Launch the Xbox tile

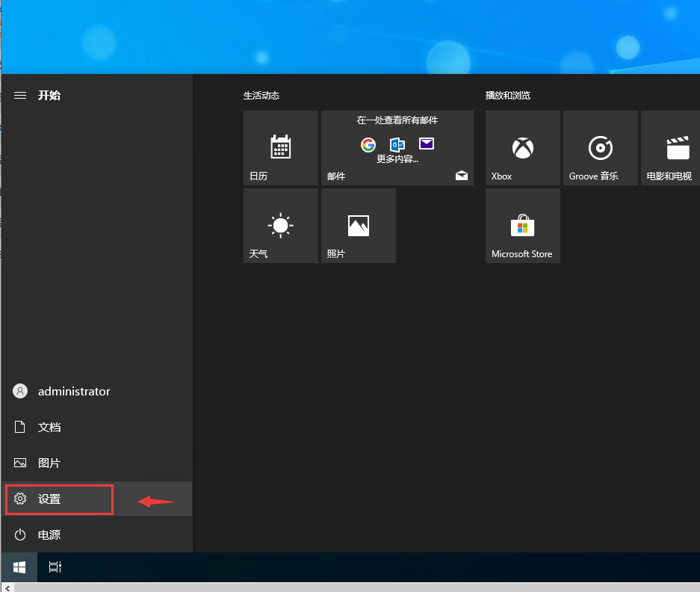pos(522,148)
